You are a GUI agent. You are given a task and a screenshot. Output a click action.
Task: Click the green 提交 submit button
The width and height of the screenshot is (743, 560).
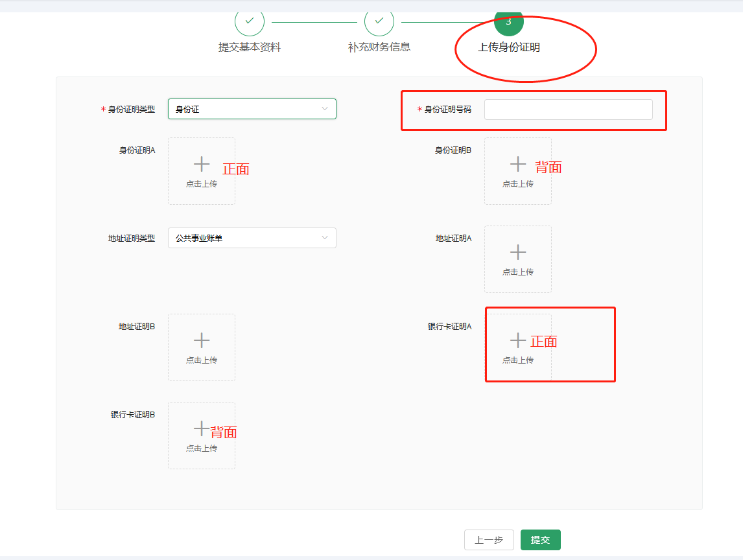click(540, 539)
